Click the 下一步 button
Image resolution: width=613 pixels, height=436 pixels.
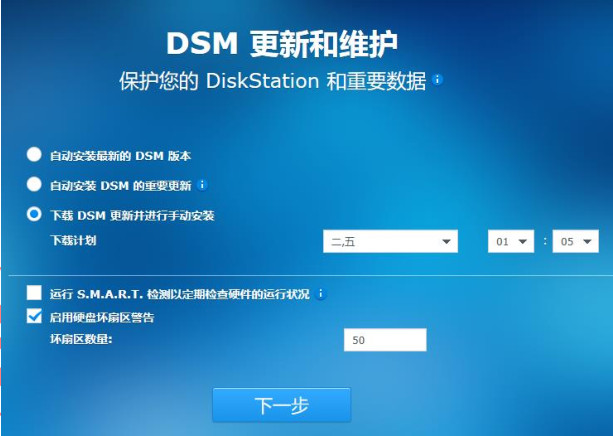281,405
